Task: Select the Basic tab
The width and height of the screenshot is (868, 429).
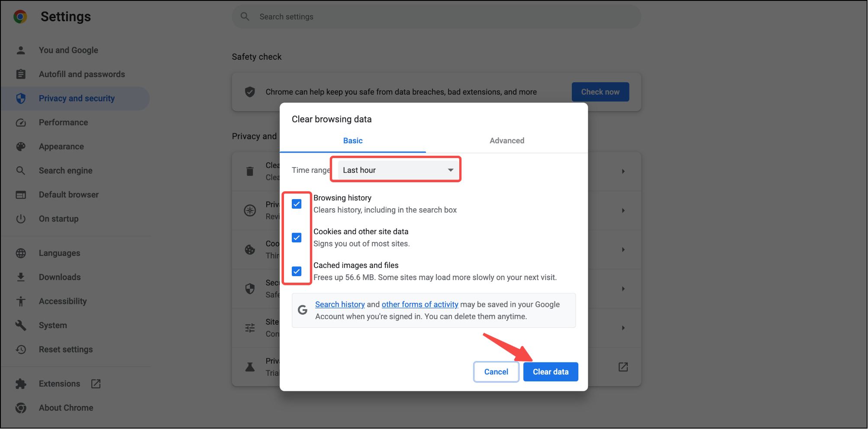Action: pyautogui.click(x=353, y=141)
